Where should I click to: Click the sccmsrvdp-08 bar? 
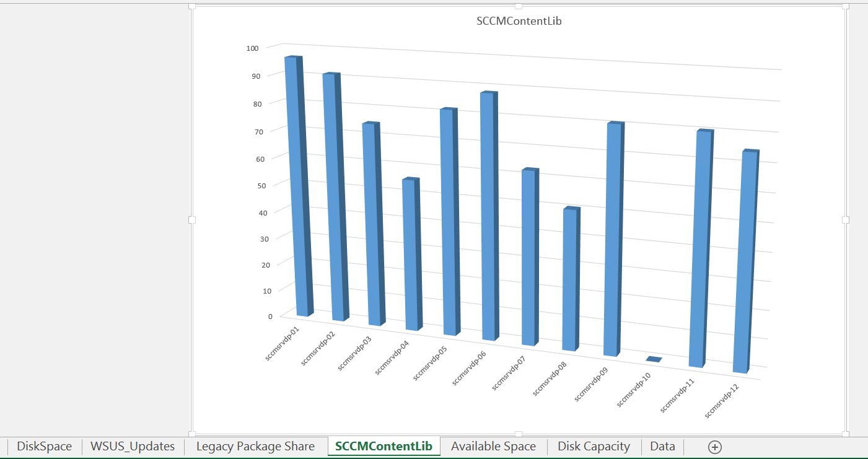[570, 279]
